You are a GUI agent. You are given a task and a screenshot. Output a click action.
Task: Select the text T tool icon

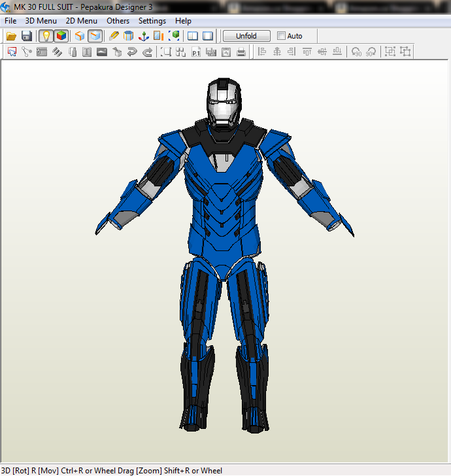pos(87,52)
